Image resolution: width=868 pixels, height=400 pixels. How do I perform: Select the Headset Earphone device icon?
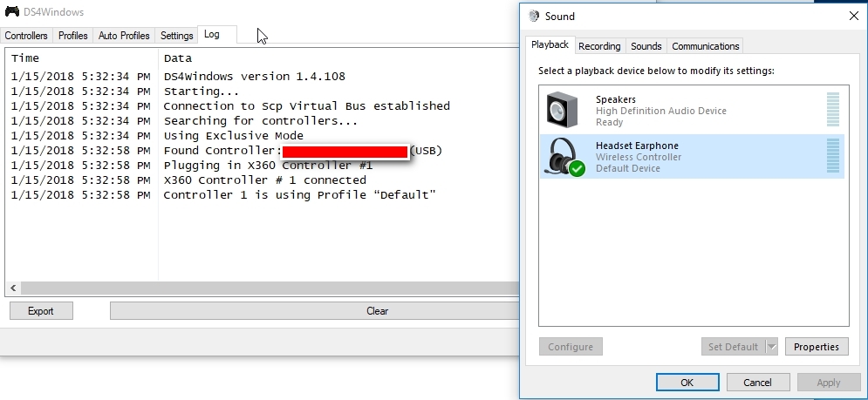coord(564,157)
